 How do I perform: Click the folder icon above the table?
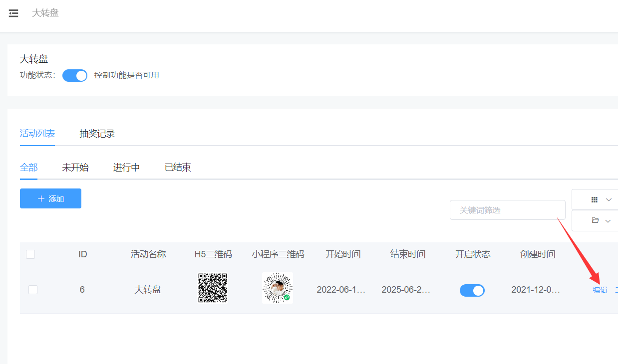coord(595,220)
